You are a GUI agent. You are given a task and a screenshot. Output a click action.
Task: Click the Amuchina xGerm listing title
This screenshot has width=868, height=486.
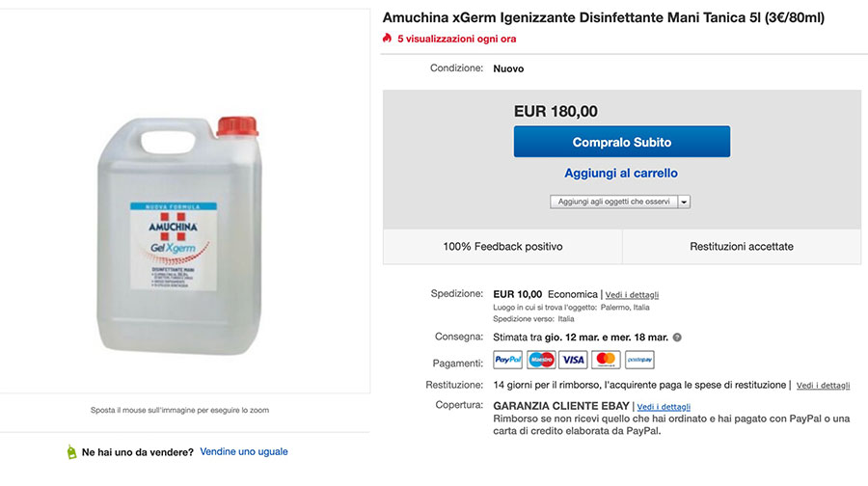point(604,17)
